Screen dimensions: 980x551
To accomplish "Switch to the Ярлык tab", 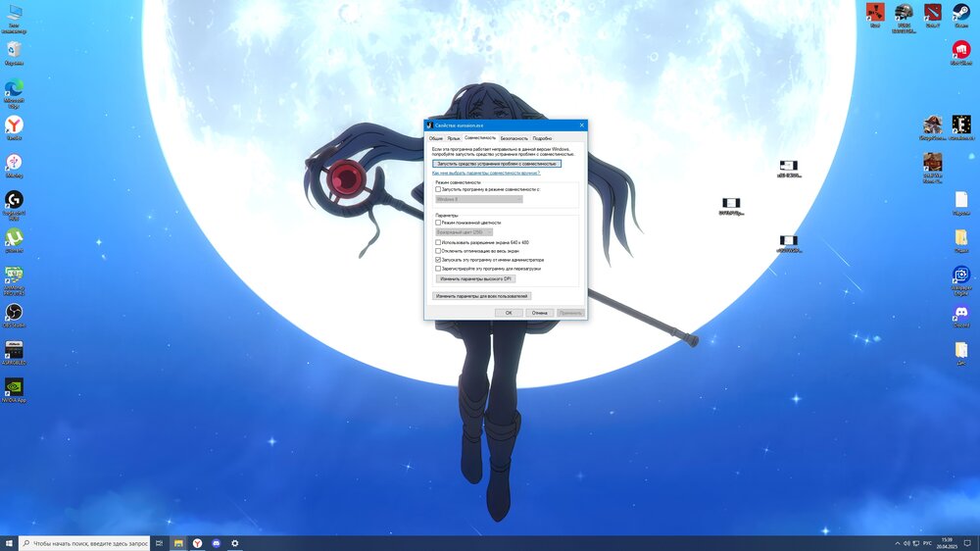I will click(x=454, y=138).
